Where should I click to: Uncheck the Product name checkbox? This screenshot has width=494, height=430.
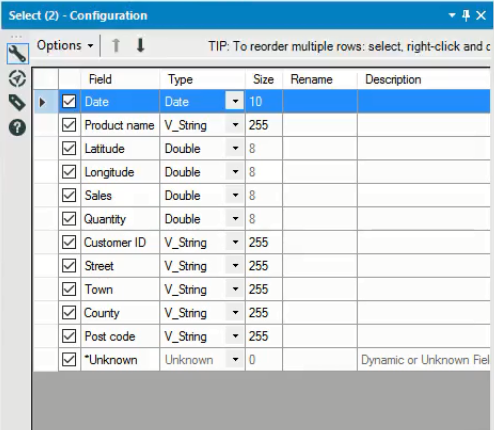(x=69, y=125)
